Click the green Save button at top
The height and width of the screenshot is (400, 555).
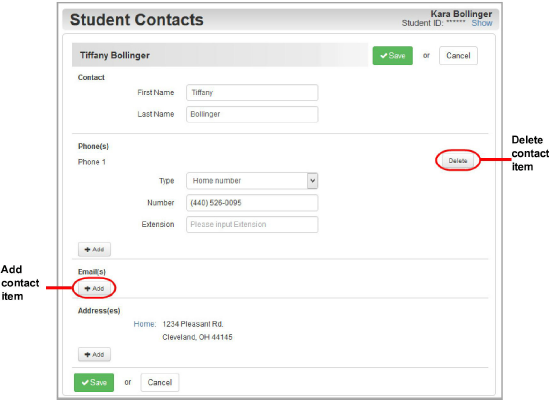(x=393, y=56)
